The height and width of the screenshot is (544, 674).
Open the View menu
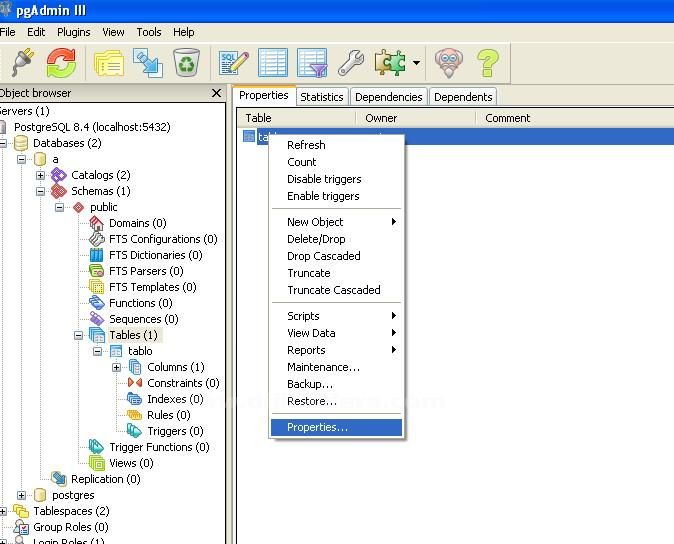tap(113, 32)
